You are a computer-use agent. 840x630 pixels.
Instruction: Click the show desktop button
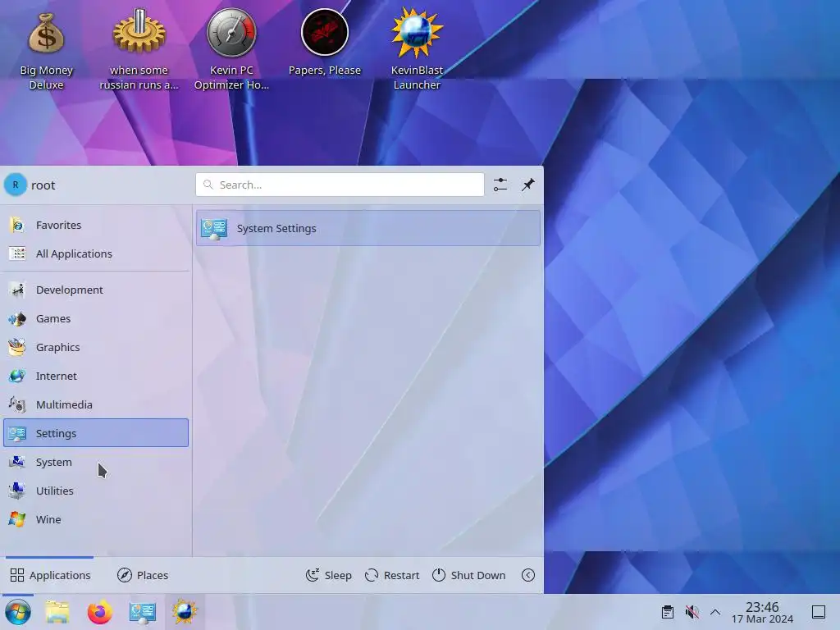pyautogui.click(x=819, y=612)
